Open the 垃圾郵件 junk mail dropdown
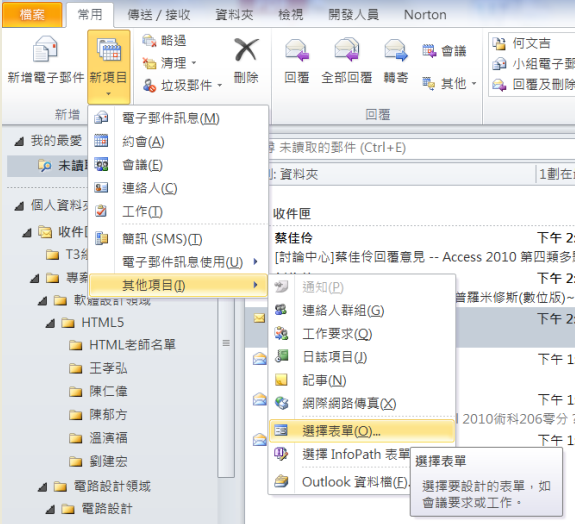This screenshot has width=575, height=524. click(182, 85)
